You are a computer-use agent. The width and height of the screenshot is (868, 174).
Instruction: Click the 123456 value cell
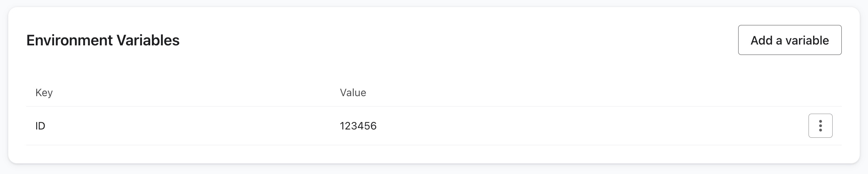358,126
